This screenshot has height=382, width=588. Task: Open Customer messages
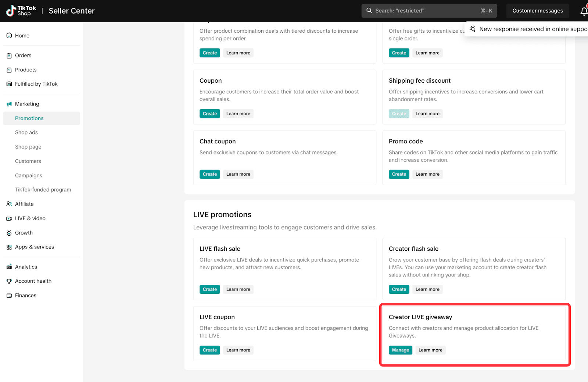(537, 11)
